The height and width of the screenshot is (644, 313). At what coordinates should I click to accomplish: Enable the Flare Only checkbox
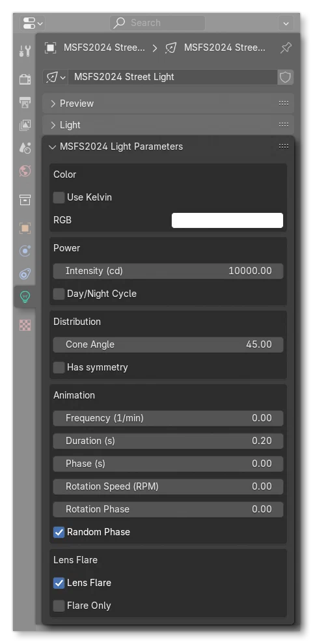[59, 606]
